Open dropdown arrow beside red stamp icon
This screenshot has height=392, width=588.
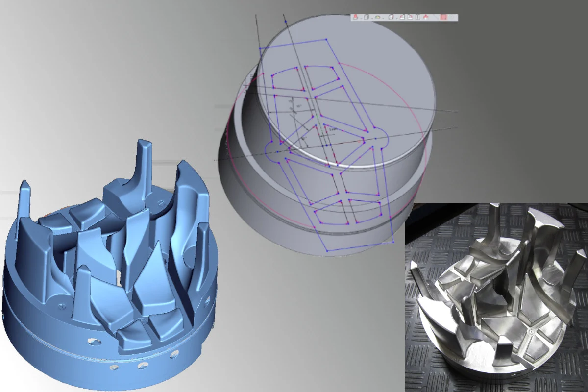361,18
